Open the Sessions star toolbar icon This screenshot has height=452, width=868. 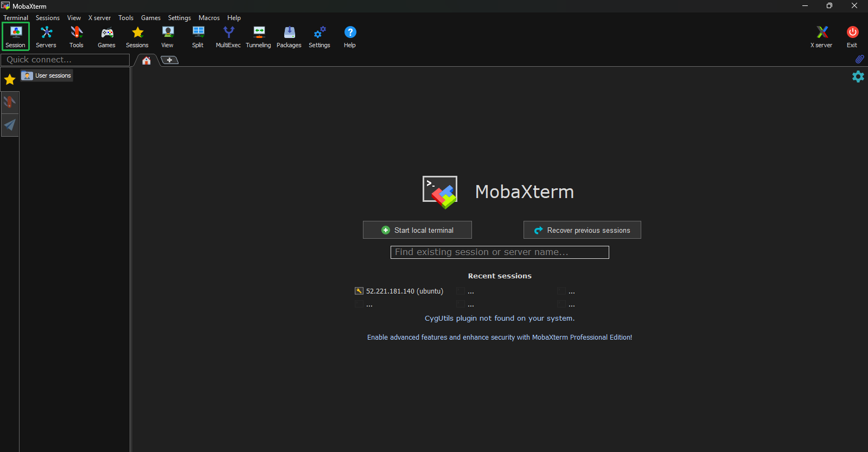pos(137,37)
